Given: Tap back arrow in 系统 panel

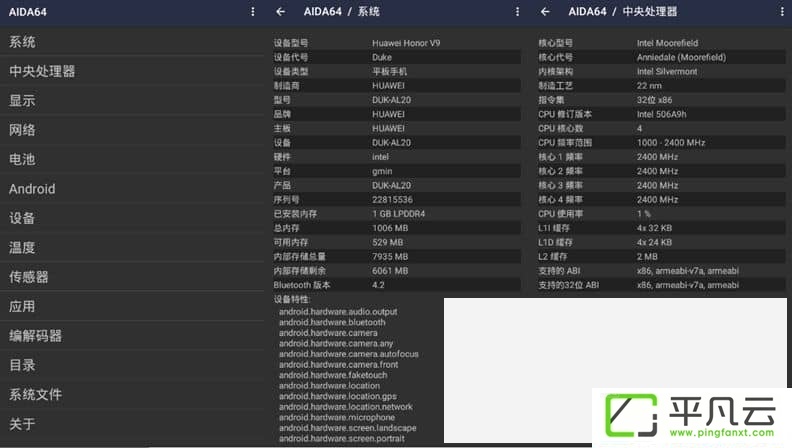Looking at the screenshot, I should (280, 12).
